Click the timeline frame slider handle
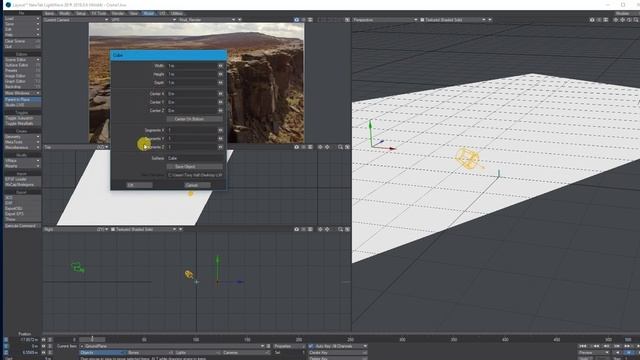Viewport: 640px width, 360px height. tap(92, 339)
